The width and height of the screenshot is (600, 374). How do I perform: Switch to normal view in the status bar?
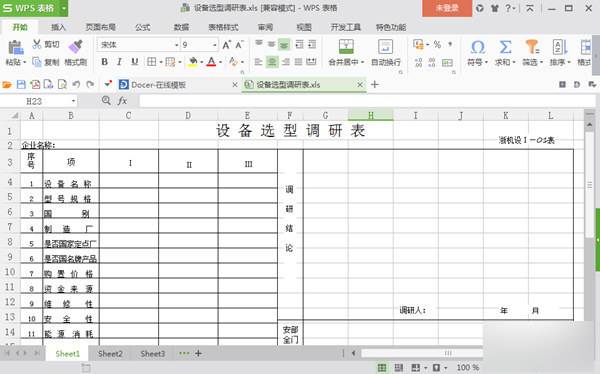pos(382,368)
